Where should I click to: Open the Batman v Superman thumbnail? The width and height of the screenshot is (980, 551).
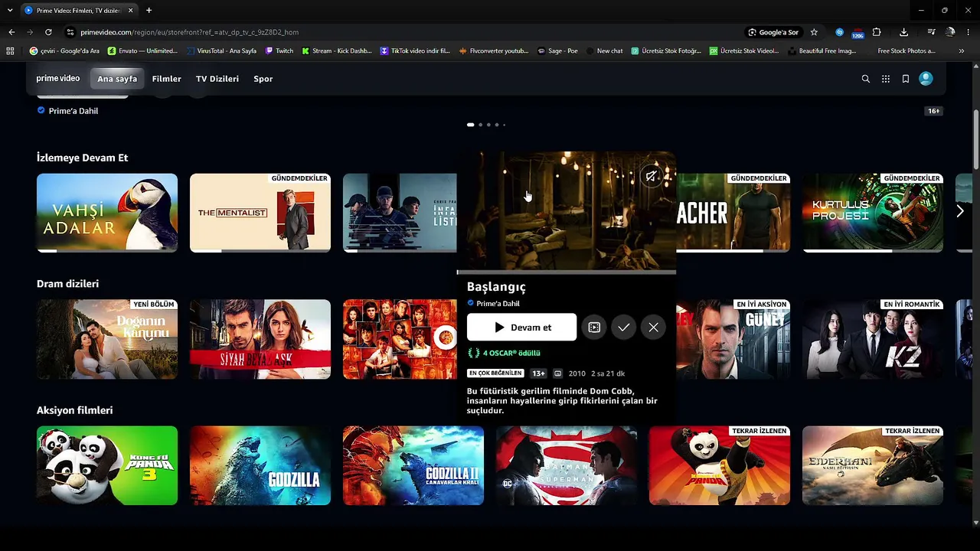(x=567, y=465)
